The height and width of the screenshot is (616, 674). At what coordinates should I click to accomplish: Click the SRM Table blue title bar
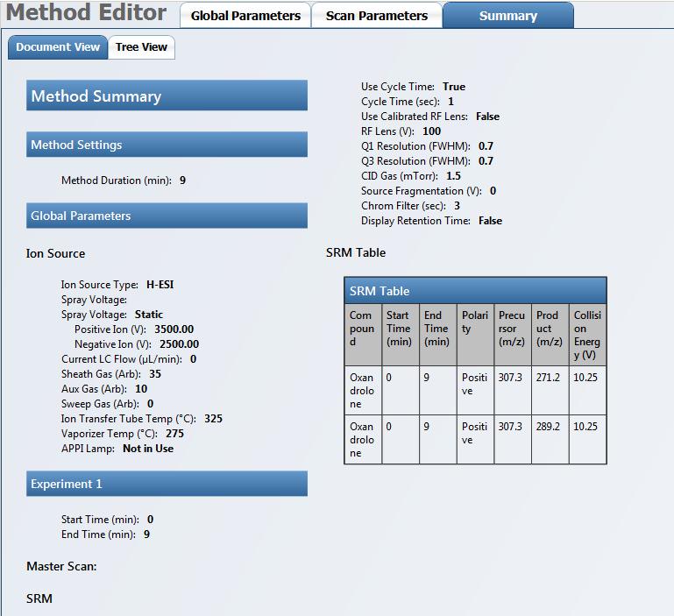474,291
